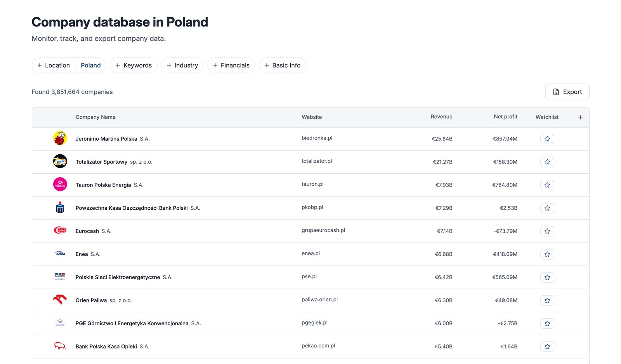Open biedronka.pl website link
The height and width of the screenshot is (364, 621).
tap(317, 138)
